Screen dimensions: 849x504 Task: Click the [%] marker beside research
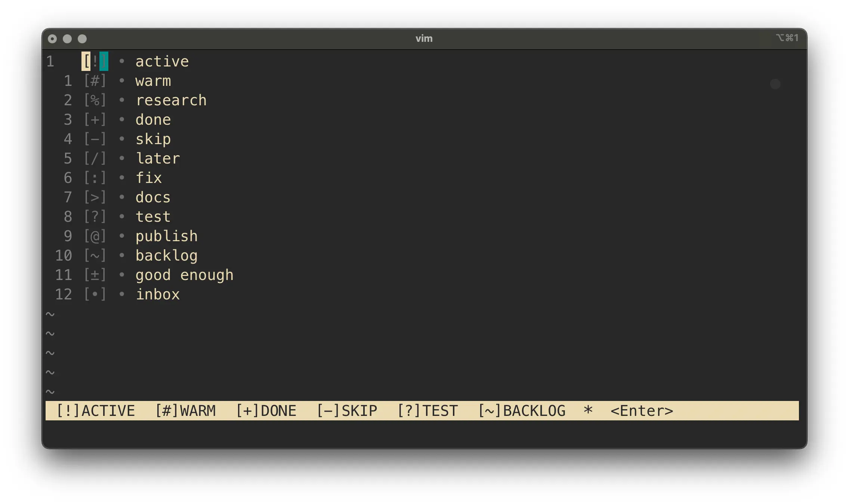(95, 100)
